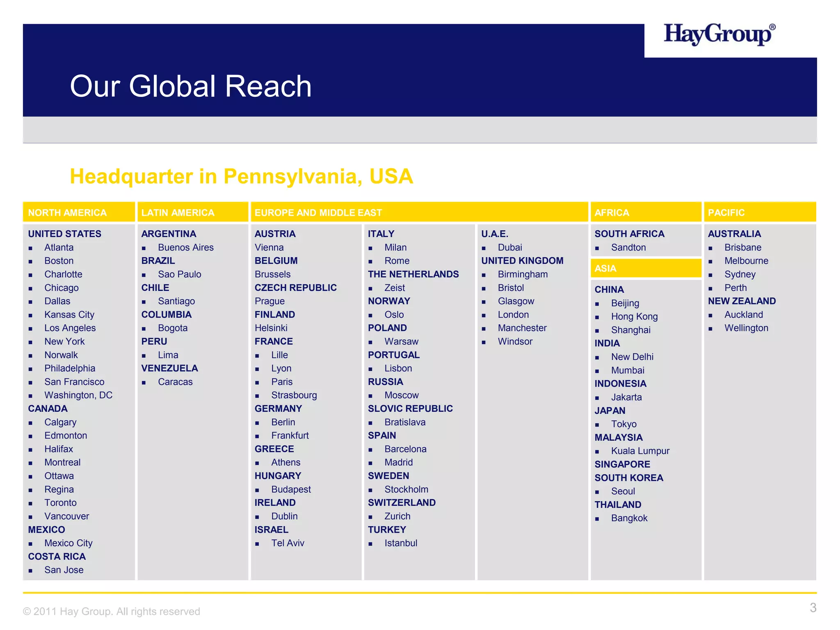Screen dimensions: 840x630
Task: Click Kuala Lumpur entry
Action: pyautogui.click(x=640, y=451)
